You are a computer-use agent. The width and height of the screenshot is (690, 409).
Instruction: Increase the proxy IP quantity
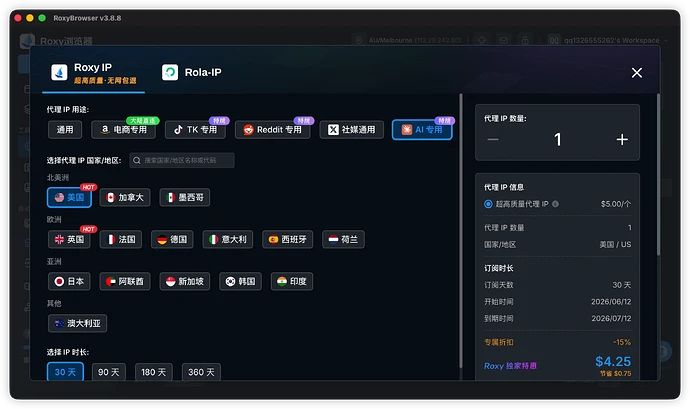pyautogui.click(x=622, y=140)
